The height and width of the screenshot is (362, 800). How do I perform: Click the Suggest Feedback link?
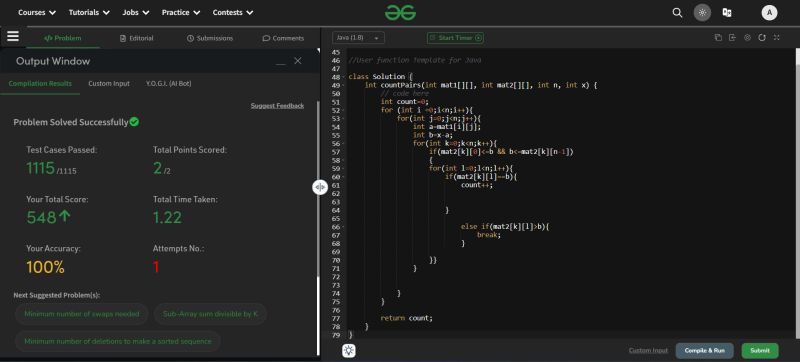pyautogui.click(x=277, y=106)
